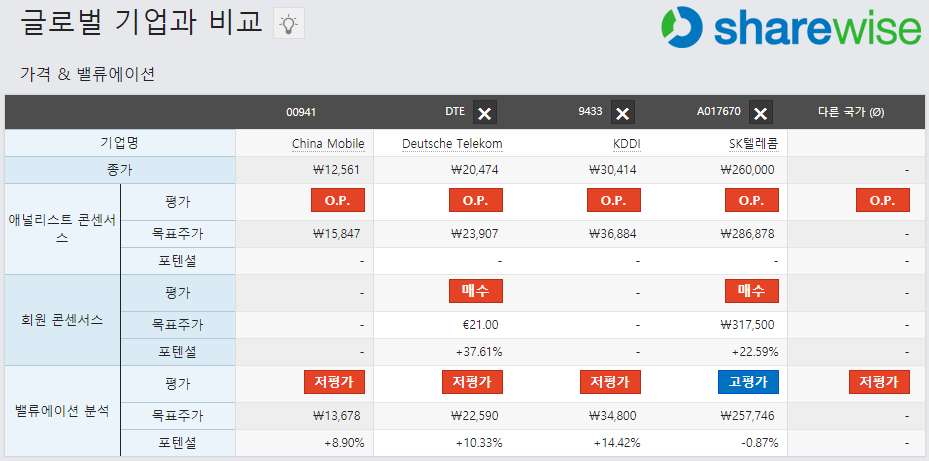Screen dimensions: 929x461
Task: Select the +10.33% potential value
Action: (479, 443)
